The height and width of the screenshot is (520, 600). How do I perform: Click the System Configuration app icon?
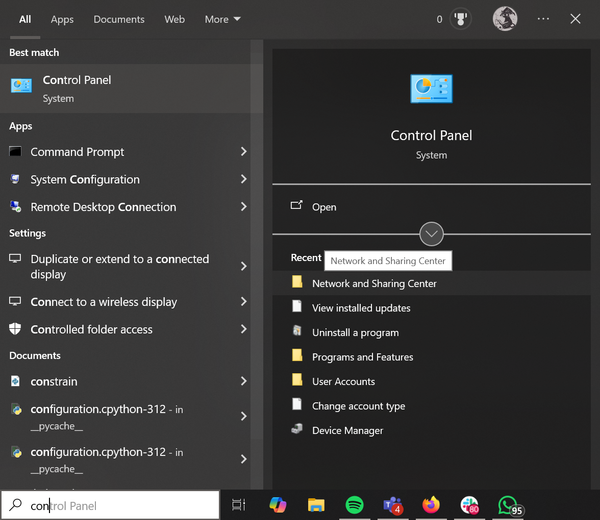[15, 179]
